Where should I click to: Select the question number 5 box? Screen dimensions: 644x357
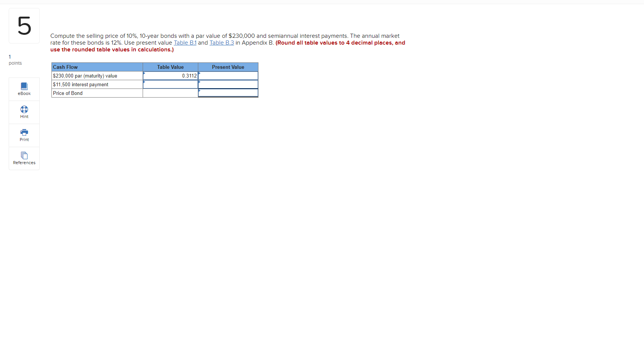[x=24, y=25]
